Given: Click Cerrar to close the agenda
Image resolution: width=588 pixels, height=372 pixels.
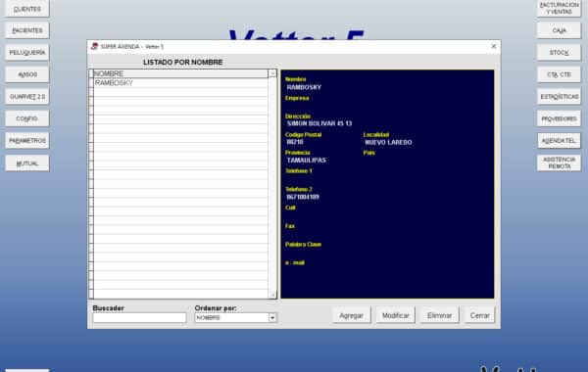Looking at the screenshot, I should (479, 315).
